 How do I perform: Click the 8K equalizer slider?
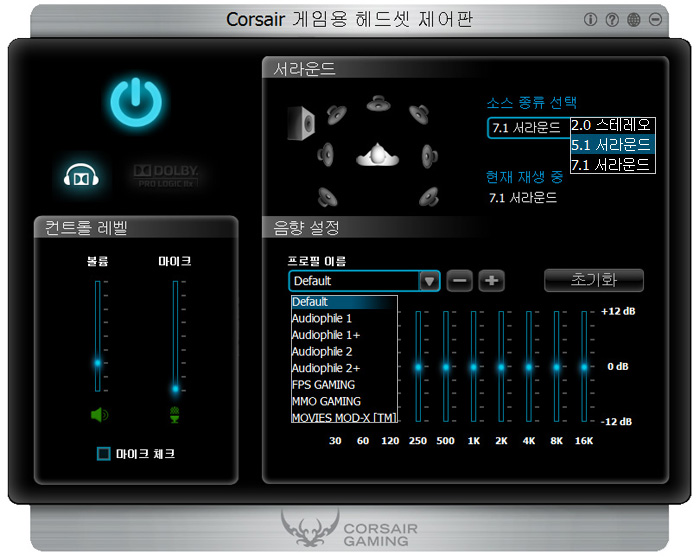pyautogui.click(x=557, y=368)
